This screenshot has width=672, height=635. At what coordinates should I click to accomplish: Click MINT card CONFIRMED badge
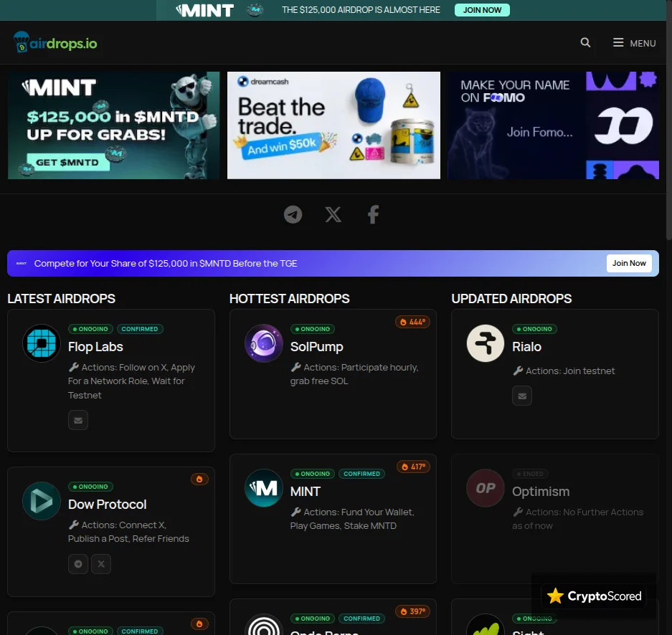click(x=361, y=474)
